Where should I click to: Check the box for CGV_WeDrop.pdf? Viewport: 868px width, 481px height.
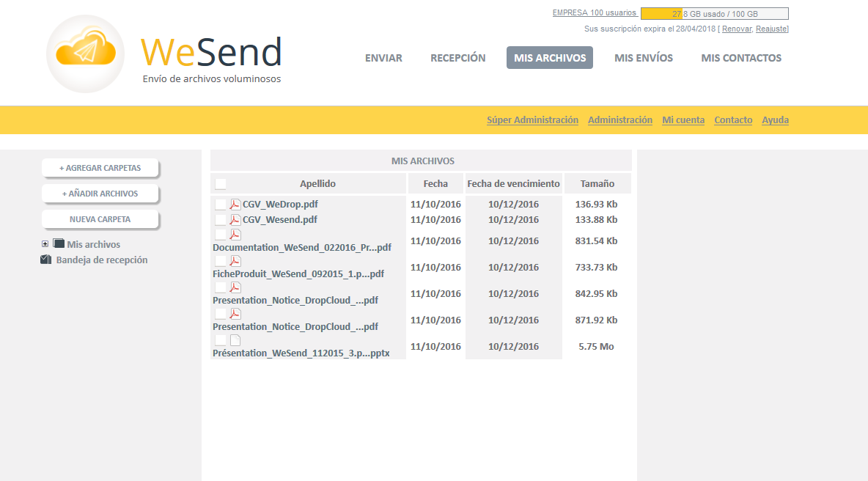point(221,205)
